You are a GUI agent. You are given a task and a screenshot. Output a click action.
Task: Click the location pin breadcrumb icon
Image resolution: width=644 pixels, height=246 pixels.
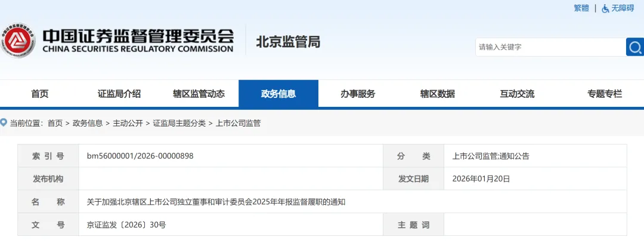4,122
